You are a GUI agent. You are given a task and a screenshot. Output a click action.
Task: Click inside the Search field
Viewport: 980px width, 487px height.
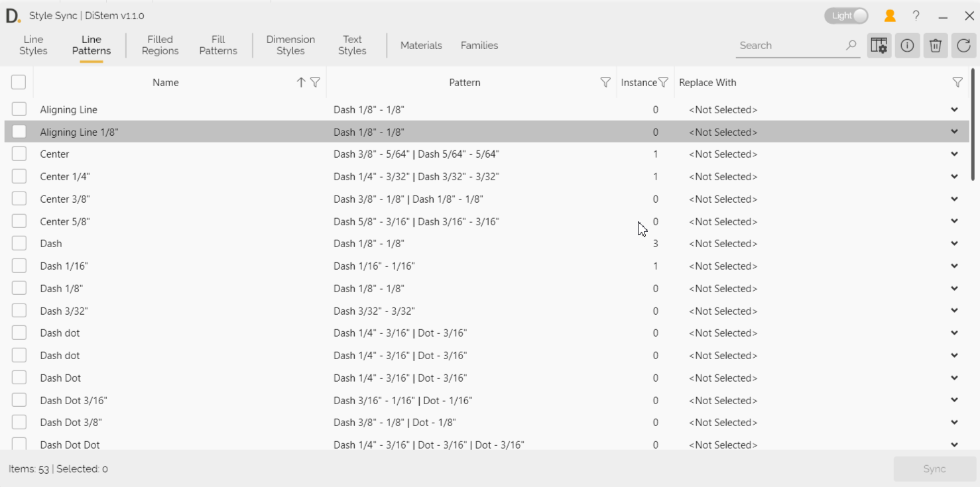pyautogui.click(x=782, y=45)
